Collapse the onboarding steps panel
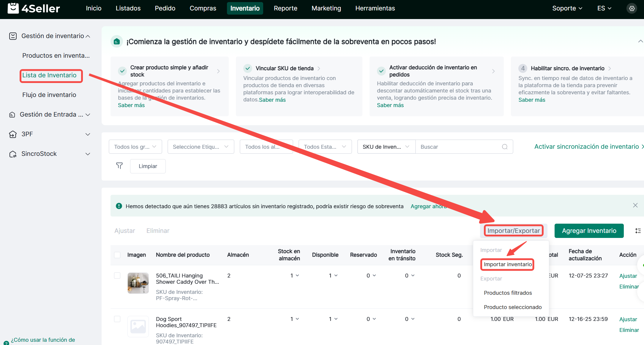 [x=640, y=41]
